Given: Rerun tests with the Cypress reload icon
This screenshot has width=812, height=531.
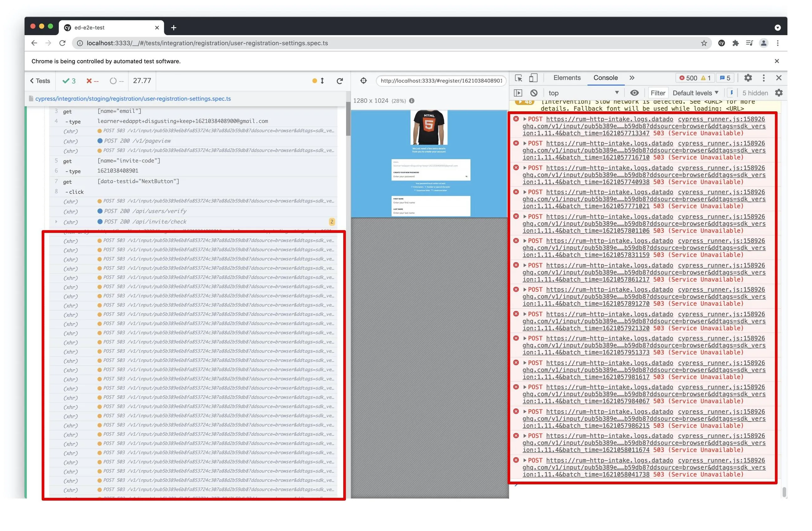Looking at the screenshot, I should pos(340,81).
